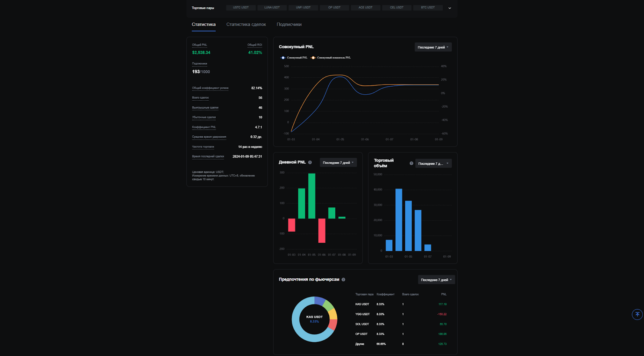Select the USTC USDT trading pair
Image resolution: width=644 pixels, height=356 pixels.
[x=241, y=8]
